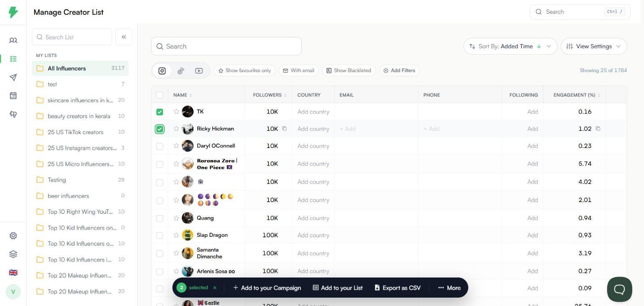Click Export as CSV
Image resolution: width=644 pixels, height=306 pixels.
397,288
